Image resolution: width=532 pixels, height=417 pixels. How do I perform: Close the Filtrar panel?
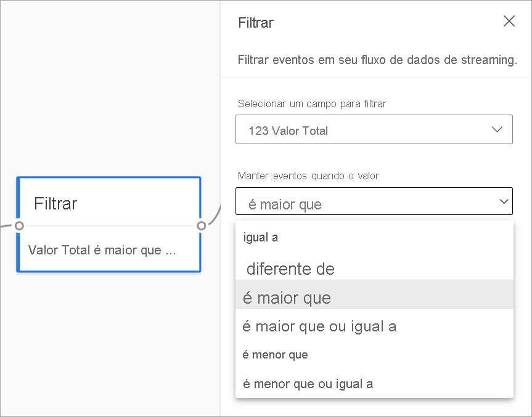click(509, 21)
